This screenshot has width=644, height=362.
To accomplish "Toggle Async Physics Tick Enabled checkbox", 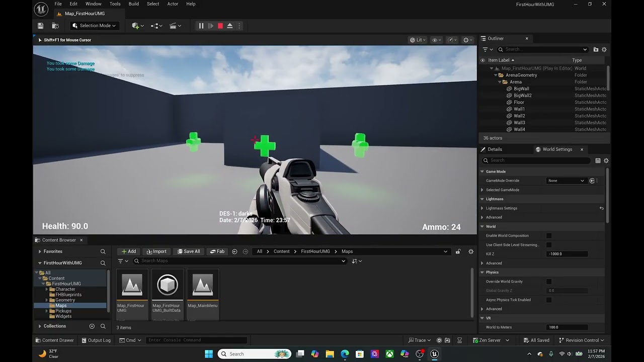I will (549, 300).
